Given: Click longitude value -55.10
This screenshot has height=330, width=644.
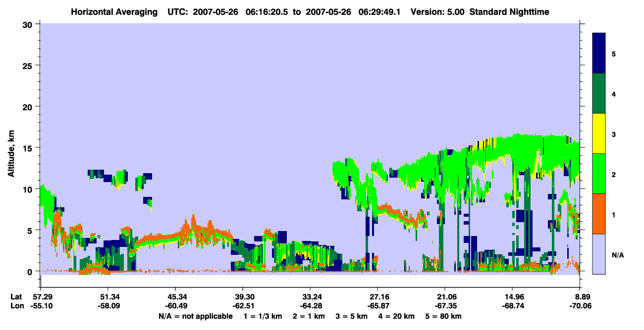Looking at the screenshot, I should pyautogui.click(x=41, y=306).
